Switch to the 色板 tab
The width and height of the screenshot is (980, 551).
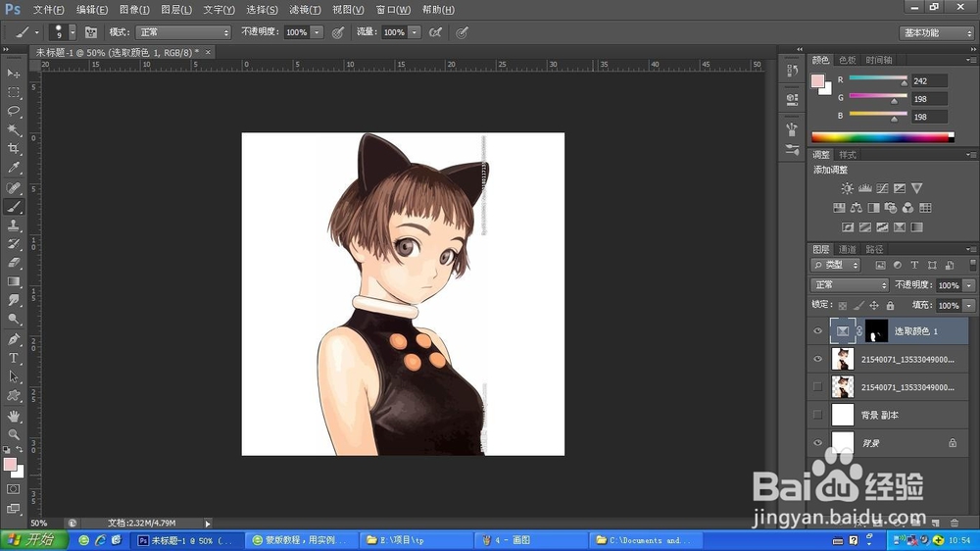point(847,60)
